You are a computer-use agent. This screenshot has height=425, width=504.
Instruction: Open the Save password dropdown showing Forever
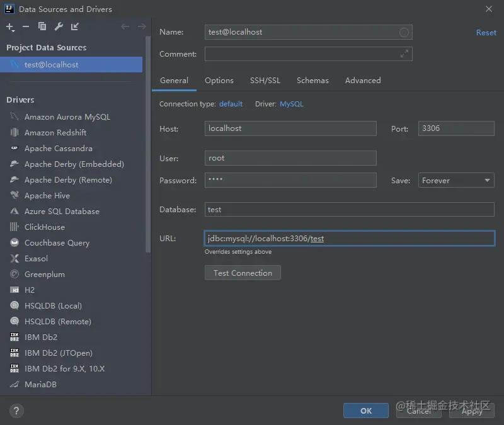coord(456,180)
